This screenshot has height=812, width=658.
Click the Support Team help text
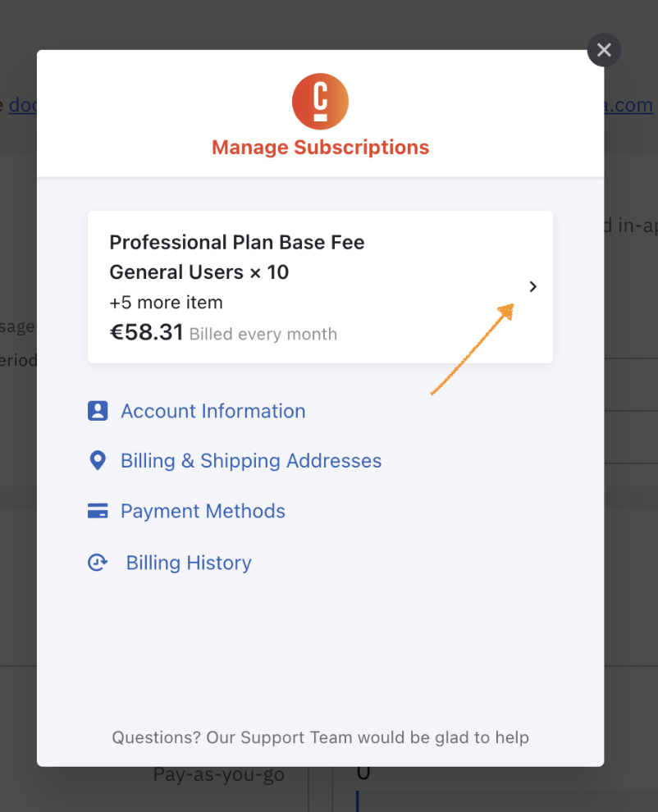[x=320, y=737]
